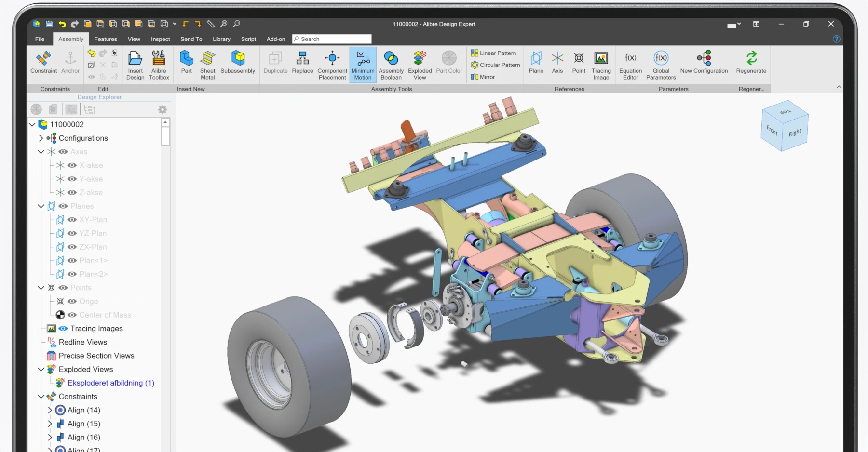Activate the Anchor tool
Screen dimensions: 868x452
[x=70, y=64]
